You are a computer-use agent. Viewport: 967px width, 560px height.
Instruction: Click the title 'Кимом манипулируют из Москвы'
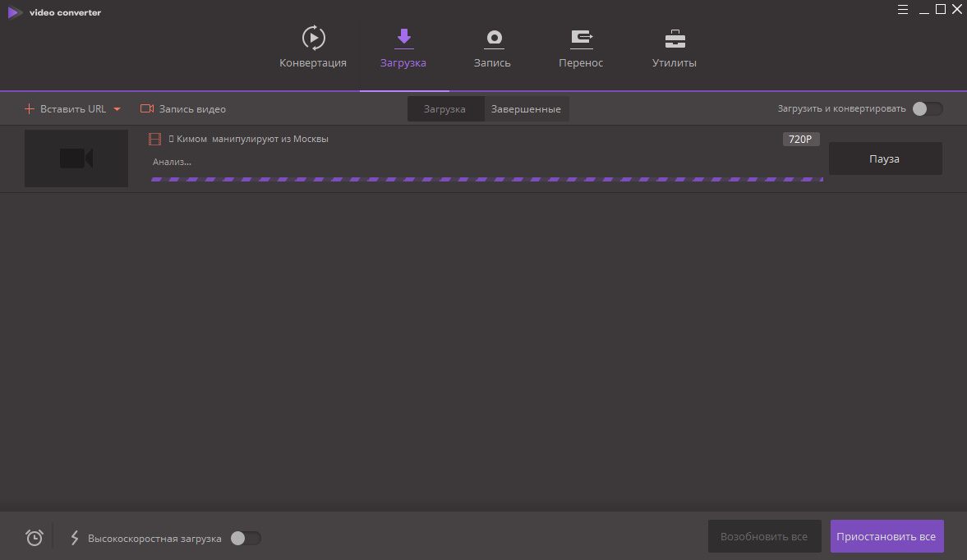(252, 139)
